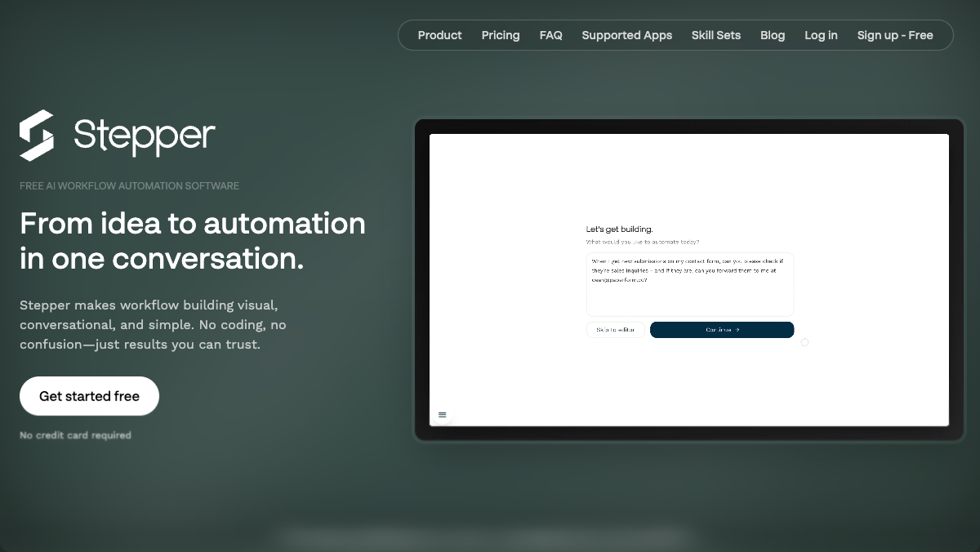Viewport: 980px width, 552px height.
Task: Focus the automation prompt text area
Action: (690, 284)
